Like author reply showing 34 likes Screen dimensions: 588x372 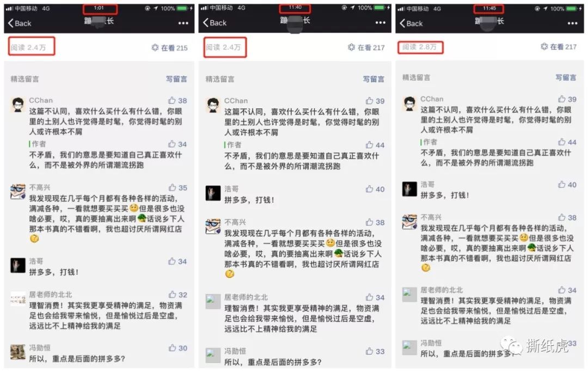[x=171, y=144]
